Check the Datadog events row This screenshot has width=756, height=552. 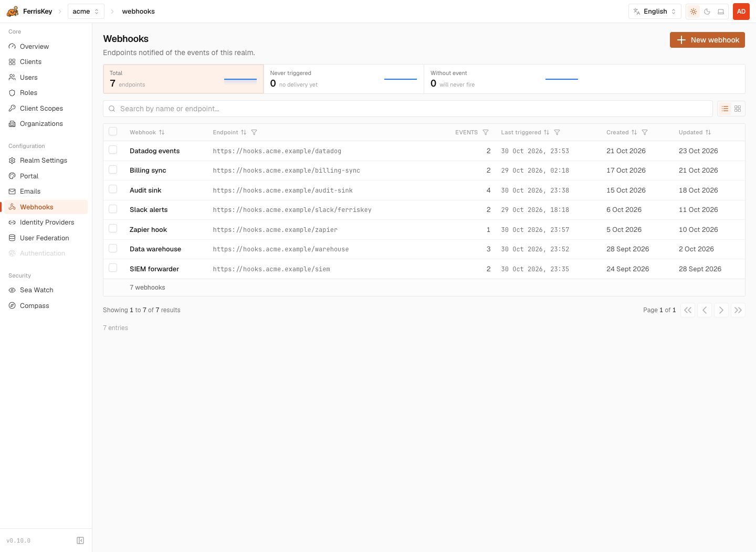(113, 150)
